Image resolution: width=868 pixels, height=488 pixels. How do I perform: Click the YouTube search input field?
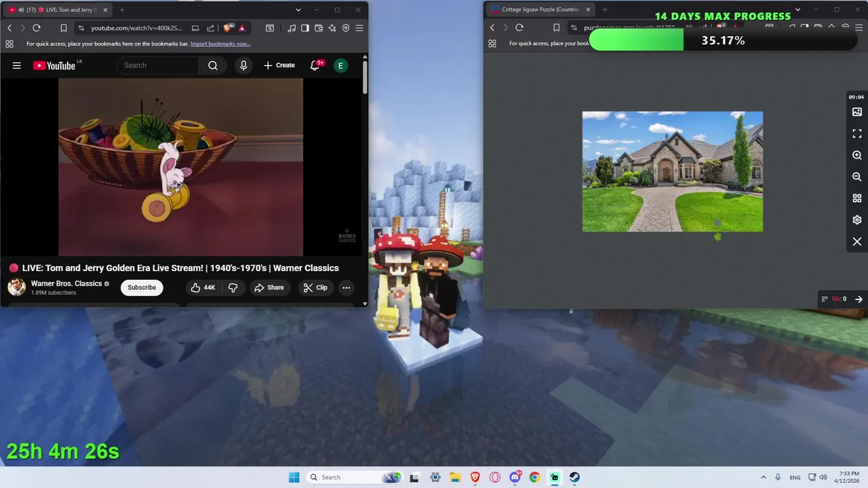click(x=158, y=65)
